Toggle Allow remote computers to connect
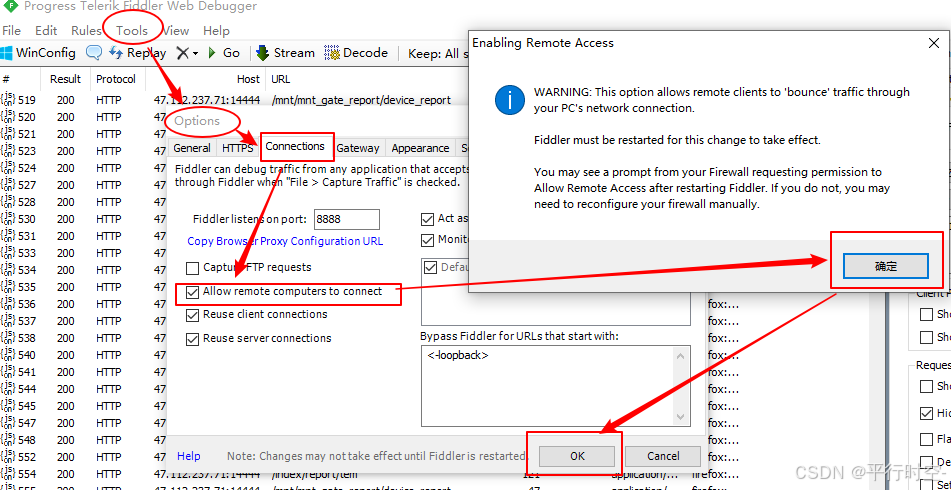This screenshot has width=951, height=490. click(192, 292)
